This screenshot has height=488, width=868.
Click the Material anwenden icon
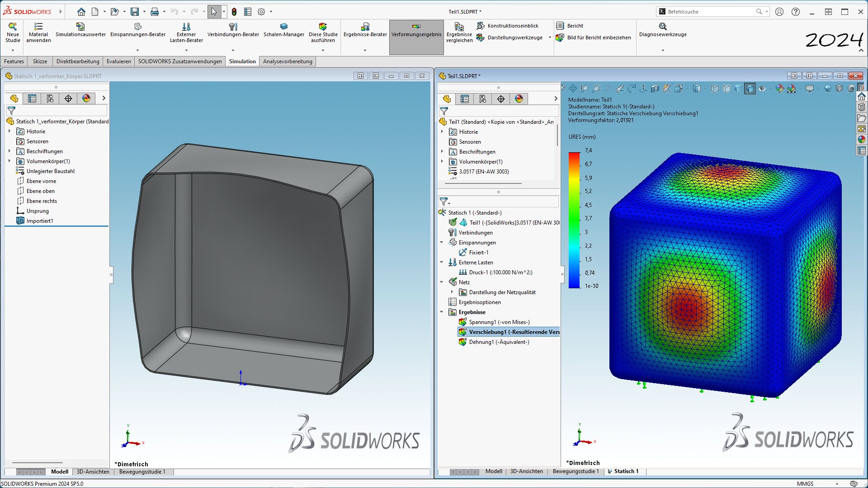point(38,27)
